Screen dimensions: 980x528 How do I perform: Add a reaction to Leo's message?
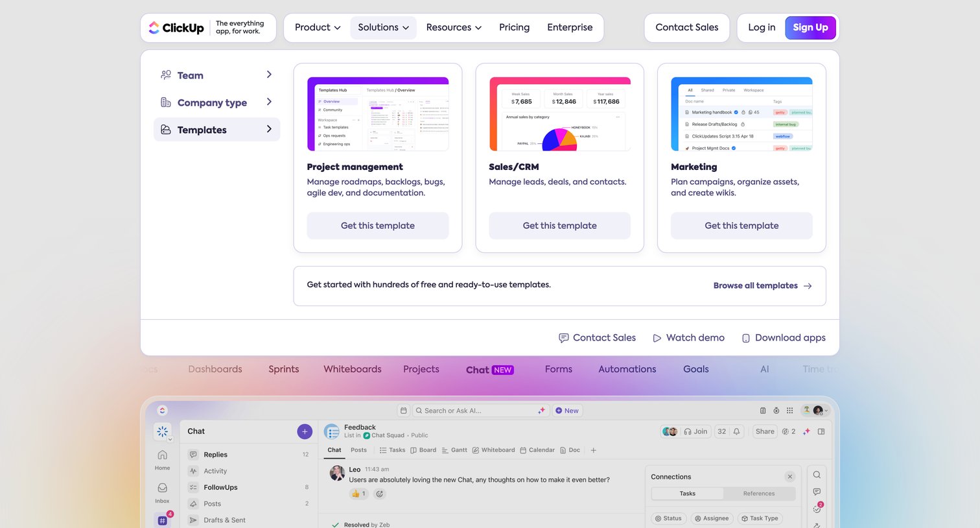pyautogui.click(x=380, y=494)
